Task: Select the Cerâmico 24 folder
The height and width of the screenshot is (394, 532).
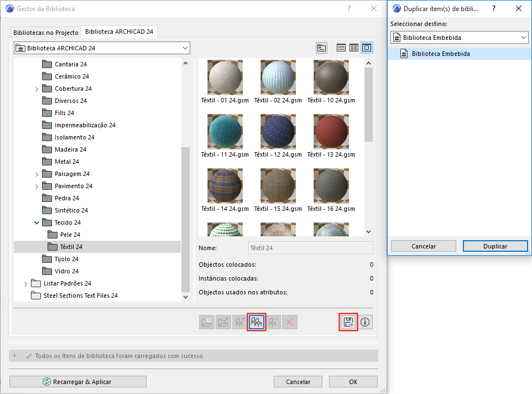Action: pyautogui.click(x=71, y=76)
